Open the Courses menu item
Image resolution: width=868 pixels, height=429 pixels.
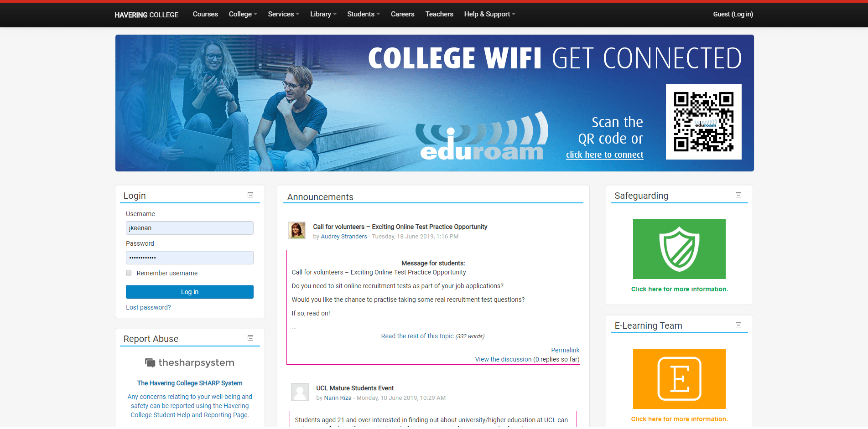click(205, 14)
